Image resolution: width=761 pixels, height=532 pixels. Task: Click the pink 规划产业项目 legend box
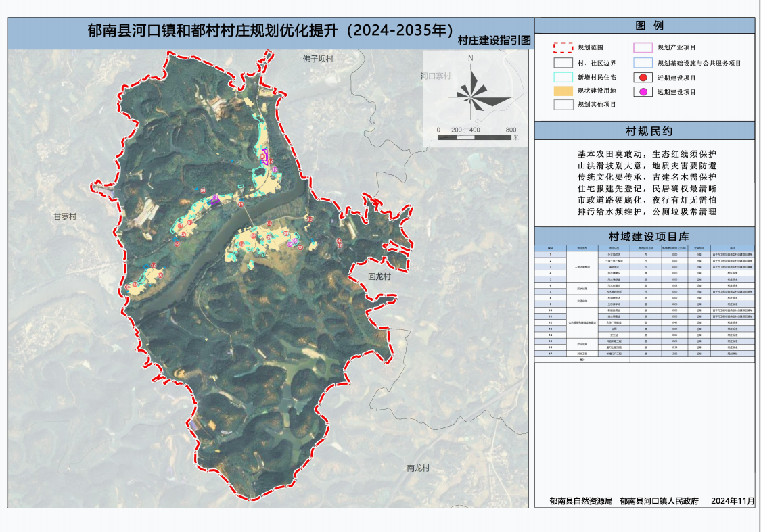click(643, 48)
